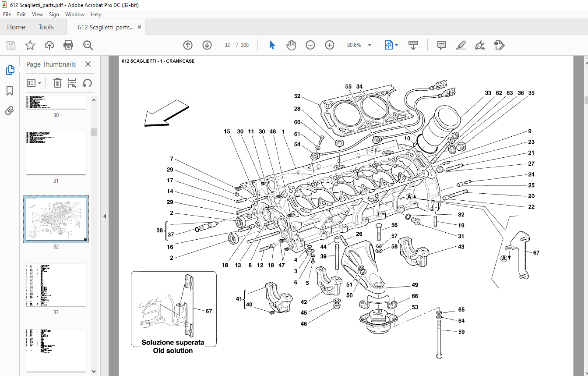Click the print pages icon in thumbnails panel
The width and height of the screenshot is (588, 376).
pos(72,83)
